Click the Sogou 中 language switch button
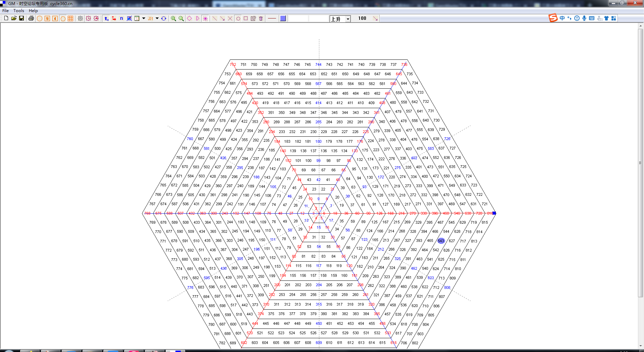Image resolution: width=644 pixels, height=352 pixels. point(562,18)
